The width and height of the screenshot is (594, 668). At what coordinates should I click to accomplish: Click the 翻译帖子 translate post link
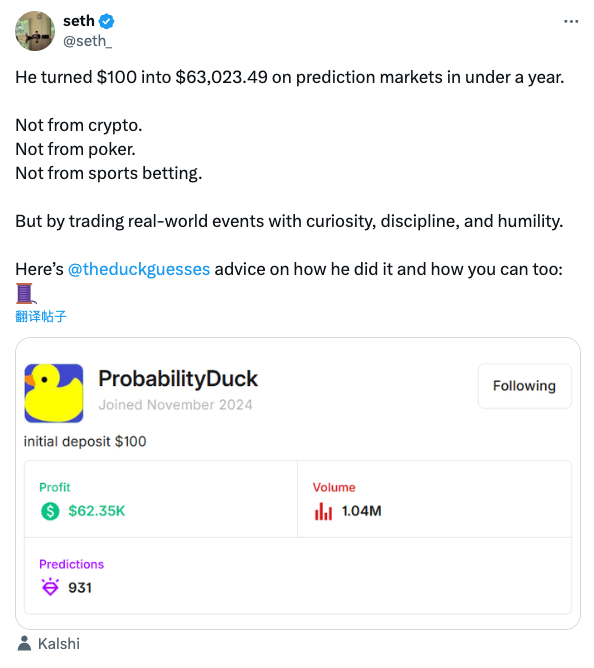[x=40, y=317]
